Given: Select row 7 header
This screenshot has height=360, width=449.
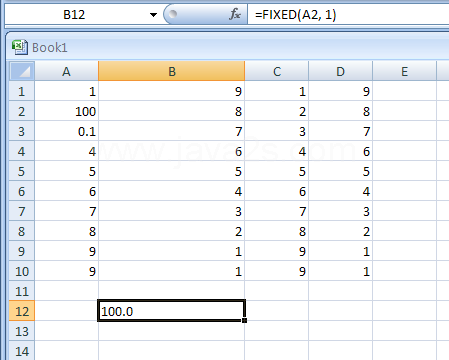Looking at the screenshot, I should click(22, 211).
